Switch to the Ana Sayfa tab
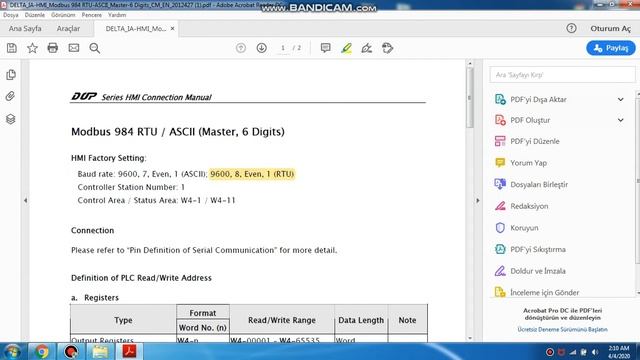640x360 pixels. point(25,29)
